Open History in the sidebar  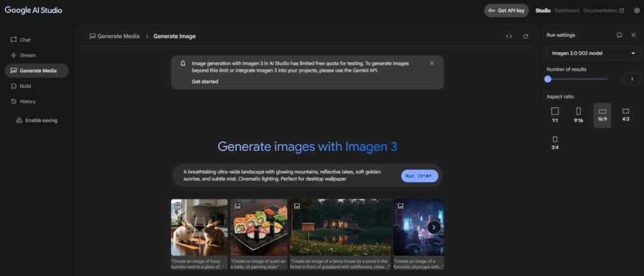click(23, 101)
